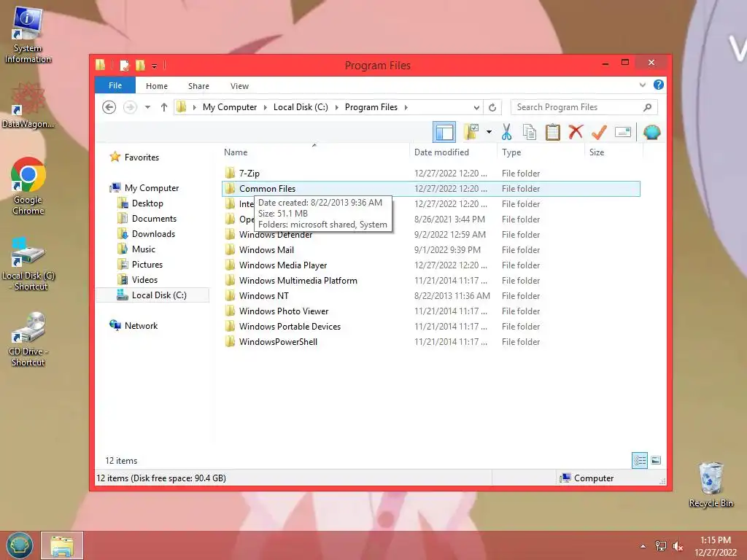The height and width of the screenshot is (560, 747).
Task: Open the address bar history dropdown
Action: click(x=476, y=107)
